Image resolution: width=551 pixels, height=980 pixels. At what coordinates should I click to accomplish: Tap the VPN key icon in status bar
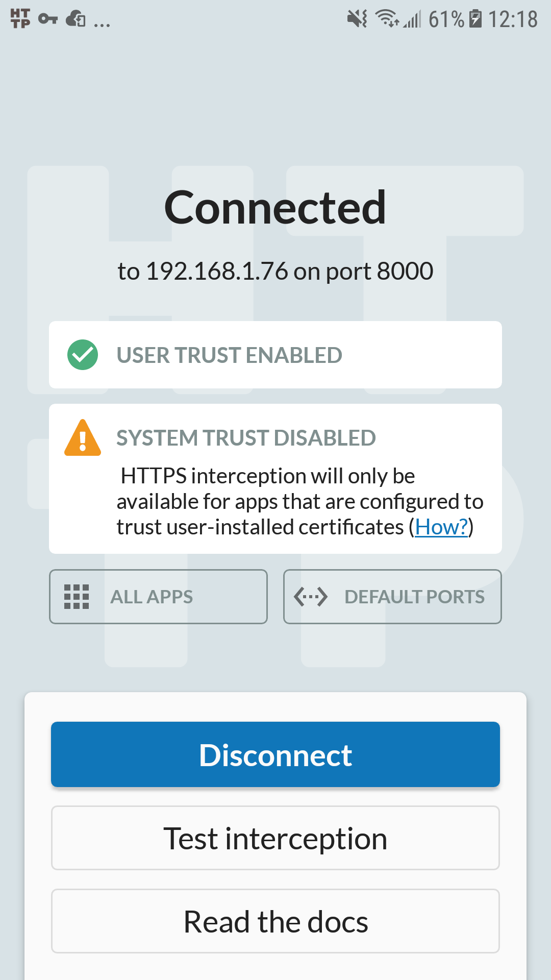[48, 19]
